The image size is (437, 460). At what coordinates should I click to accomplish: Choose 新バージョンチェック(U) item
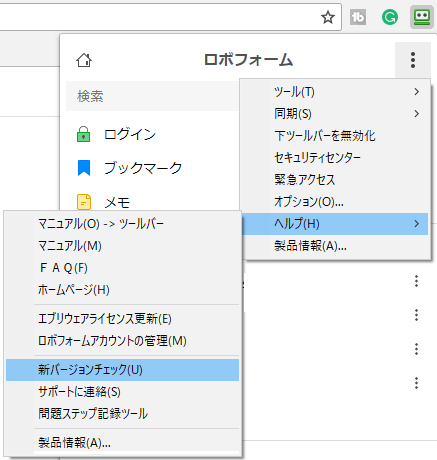(123, 370)
